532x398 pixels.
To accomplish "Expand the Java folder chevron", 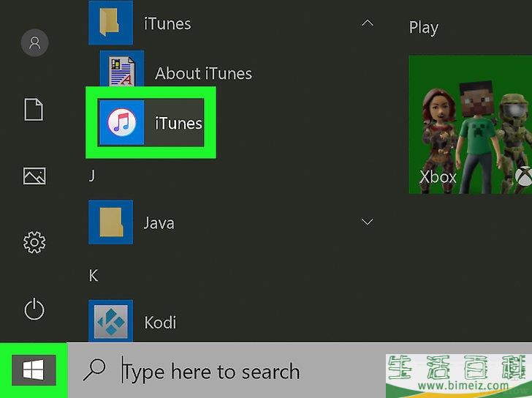I will click(367, 222).
